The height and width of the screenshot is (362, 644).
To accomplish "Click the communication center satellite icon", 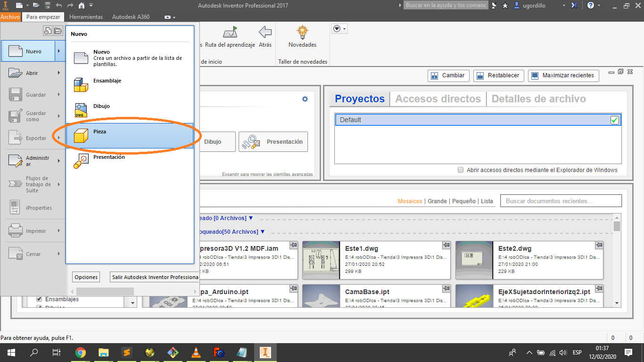I will 494,5.
